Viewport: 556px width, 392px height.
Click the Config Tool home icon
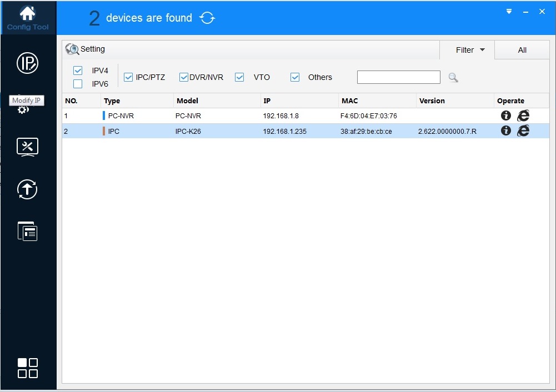coord(28,18)
